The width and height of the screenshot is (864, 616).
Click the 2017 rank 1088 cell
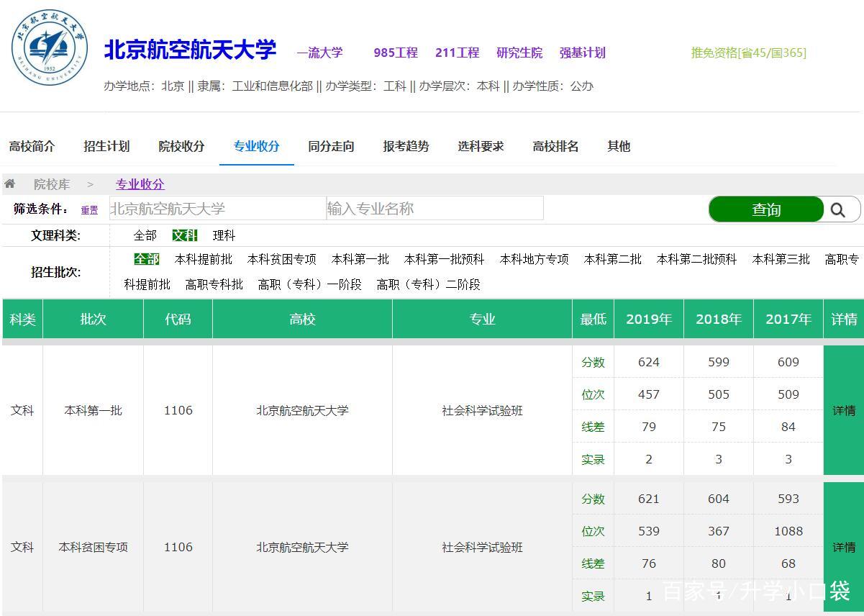tap(788, 531)
